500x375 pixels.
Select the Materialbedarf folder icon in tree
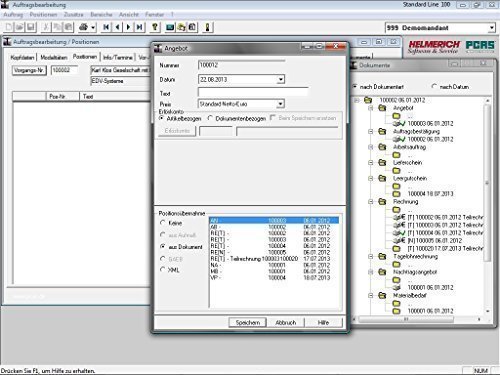(382, 295)
